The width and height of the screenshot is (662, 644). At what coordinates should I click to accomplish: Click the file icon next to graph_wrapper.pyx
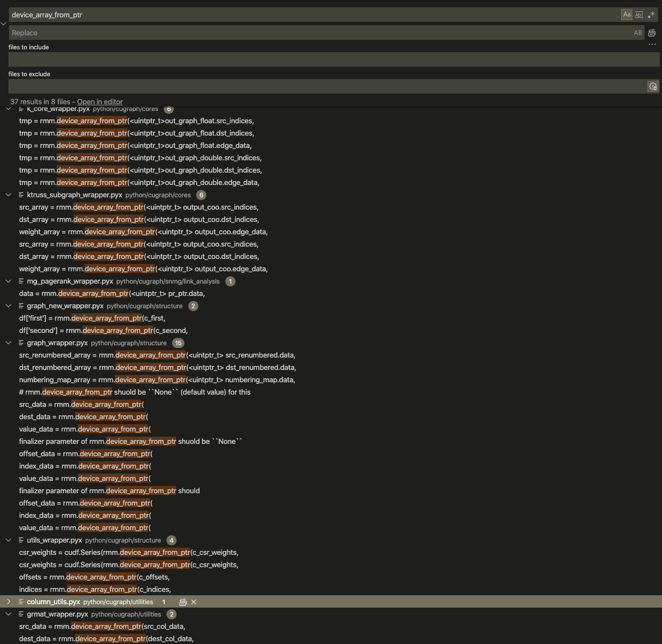20,342
